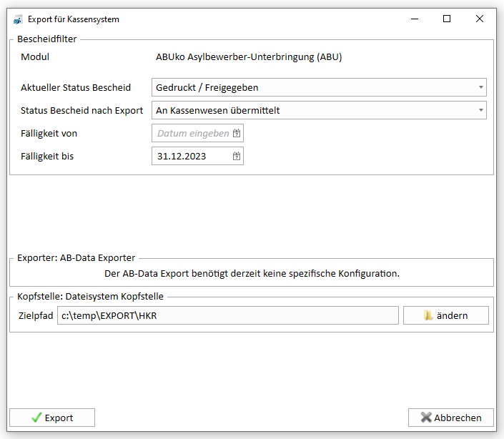The image size is (504, 439).
Task: Close the Export für Kassensystem dialog
Action: pos(480,19)
